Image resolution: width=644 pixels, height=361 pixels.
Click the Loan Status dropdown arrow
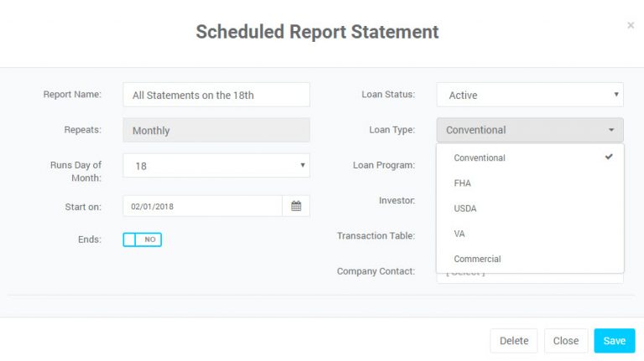coord(616,95)
